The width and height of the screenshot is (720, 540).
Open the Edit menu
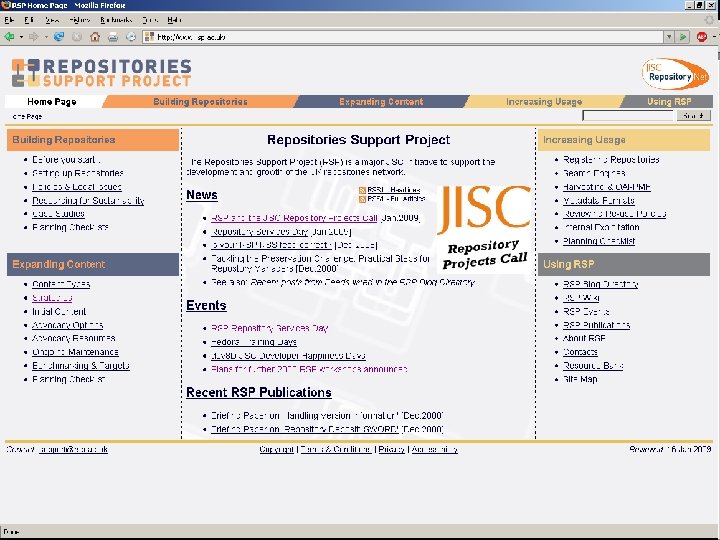coord(29,20)
